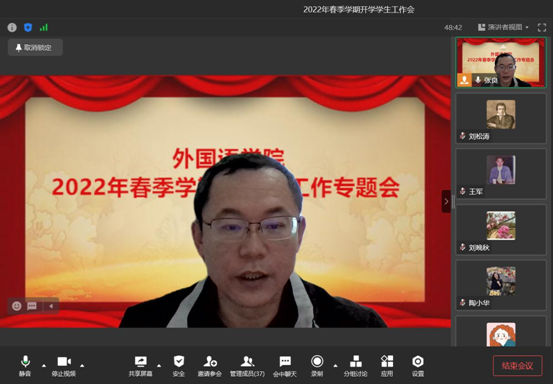This screenshot has width=553, height=384.
Task: Open 会中聊天 chat
Action: click(x=285, y=366)
